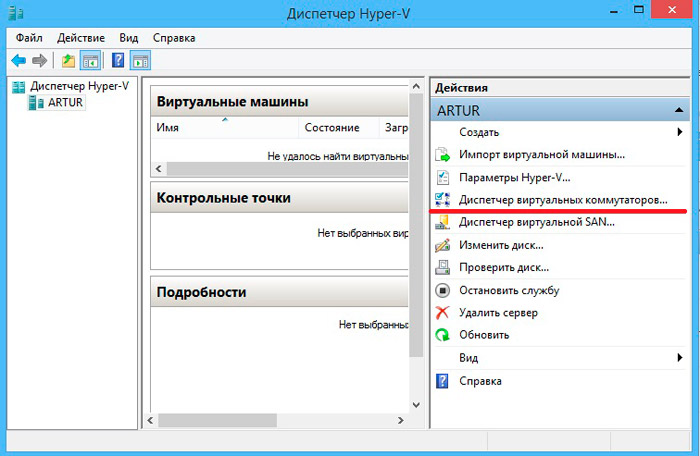Click the Back arrow toolbar icon
The height and width of the screenshot is (456, 700).
point(19,60)
